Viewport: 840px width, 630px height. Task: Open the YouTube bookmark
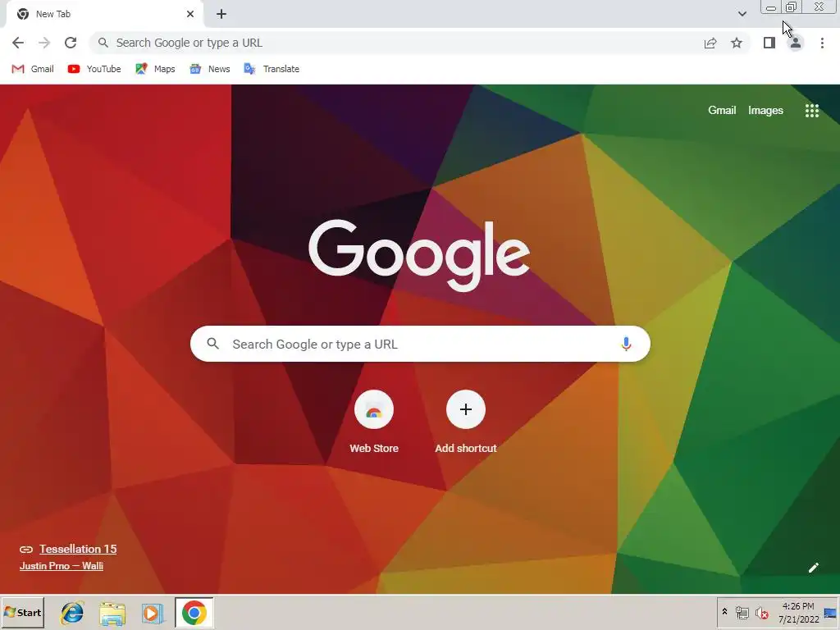click(94, 69)
